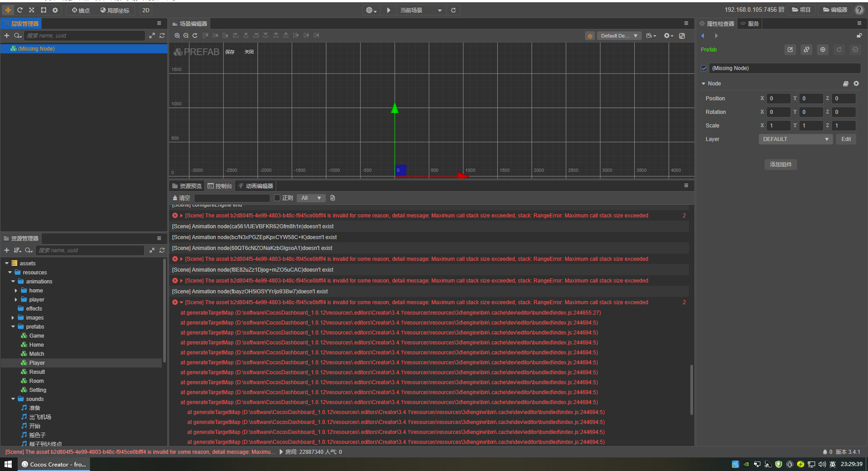Switch to 属性检查器 inspector tab

(717, 24)
